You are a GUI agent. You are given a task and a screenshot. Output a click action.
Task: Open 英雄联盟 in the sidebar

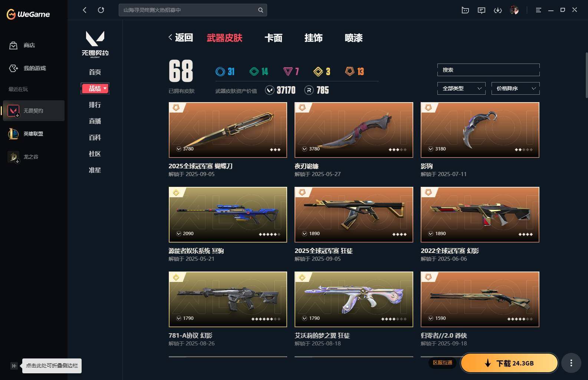coord(34,134)
